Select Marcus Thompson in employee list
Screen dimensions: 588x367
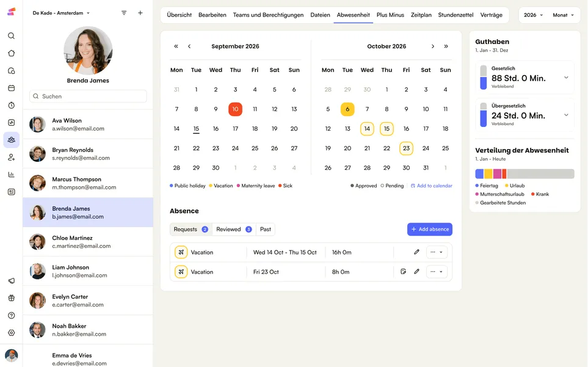pyautogui.click(x=88, y=183)
